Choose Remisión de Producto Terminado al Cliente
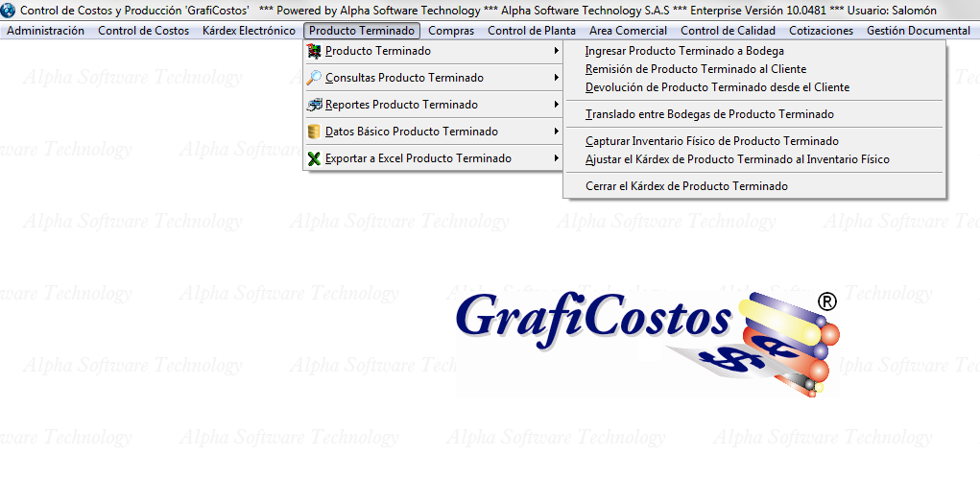 click(696, 69)
